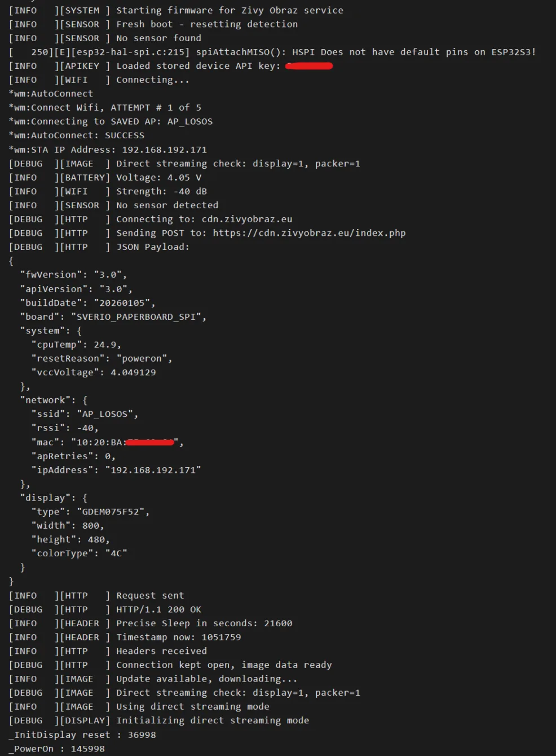
Task: Click the "_InitDisplay reset : 36998" log line
Action: [82, 735]
